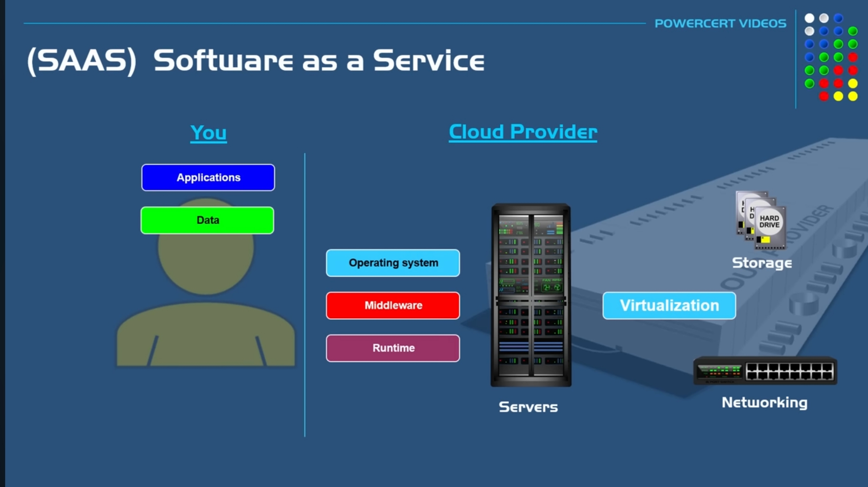Click the Software as a Service title
The image size is (868, 487).
[x=319, y=61]
